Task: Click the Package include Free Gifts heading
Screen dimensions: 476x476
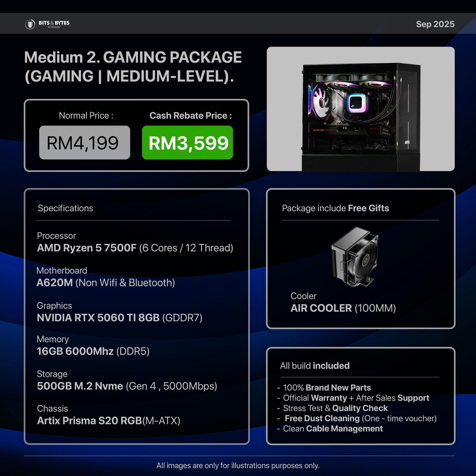Action: click(335, 208)
